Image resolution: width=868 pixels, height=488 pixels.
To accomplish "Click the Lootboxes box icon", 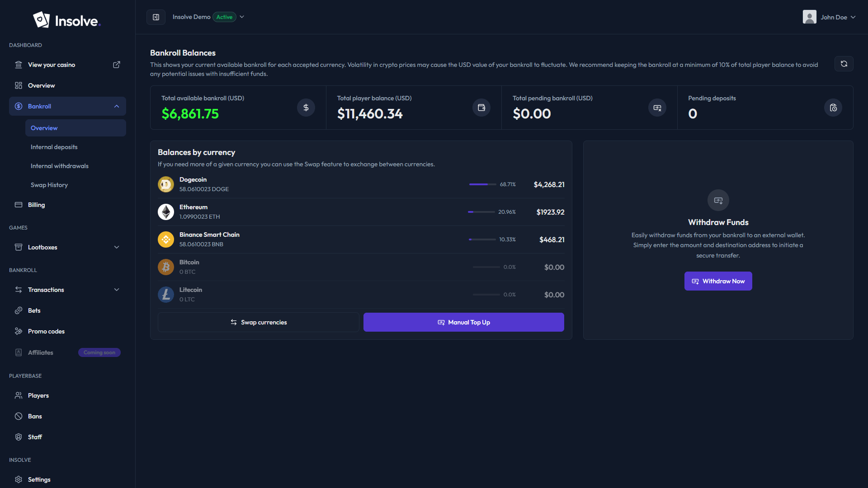I will point(19,247).
